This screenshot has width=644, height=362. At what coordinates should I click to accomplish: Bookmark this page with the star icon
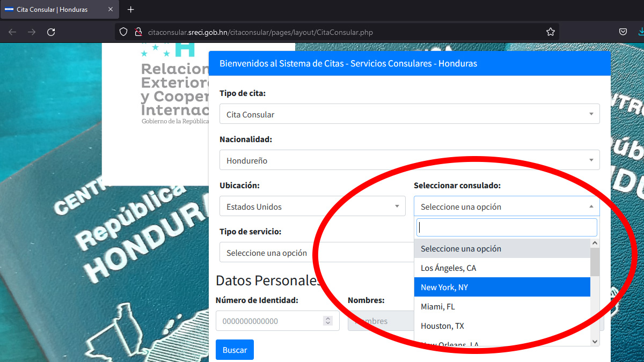(x=550, y=32)
